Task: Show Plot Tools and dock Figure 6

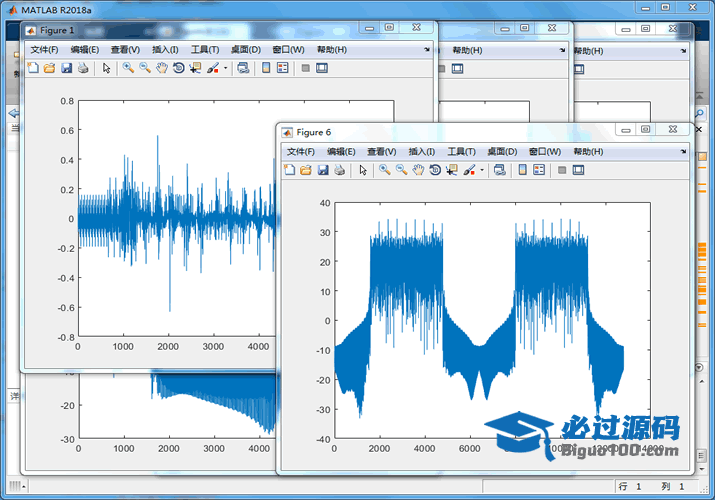Action: click(578, 170)
